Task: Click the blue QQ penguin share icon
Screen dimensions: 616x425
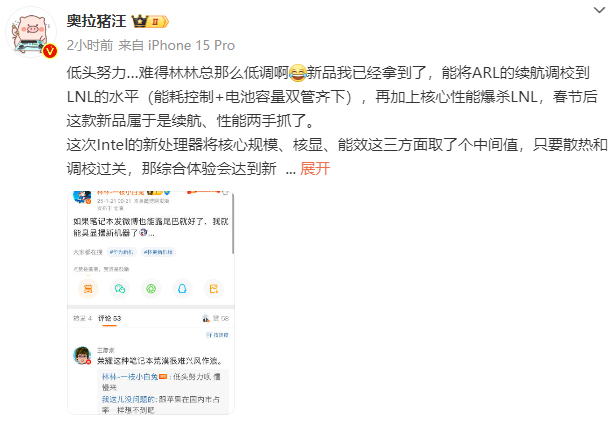Action: point(182,289)
